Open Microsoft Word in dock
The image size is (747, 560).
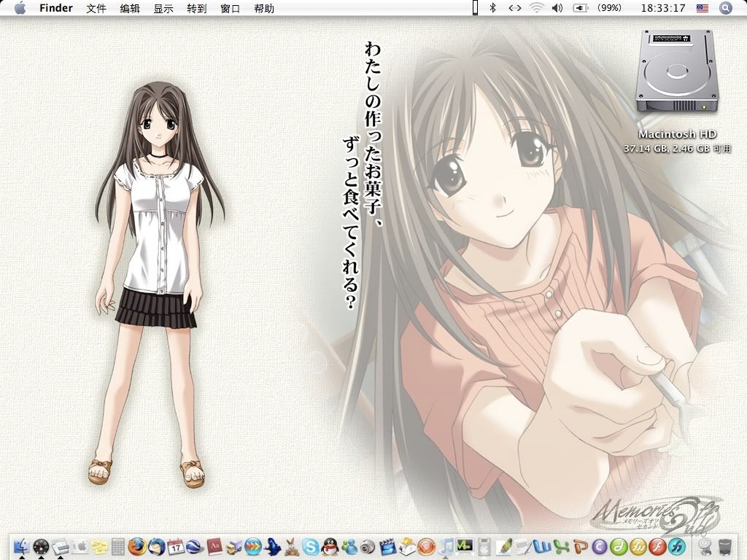[542, 547]
